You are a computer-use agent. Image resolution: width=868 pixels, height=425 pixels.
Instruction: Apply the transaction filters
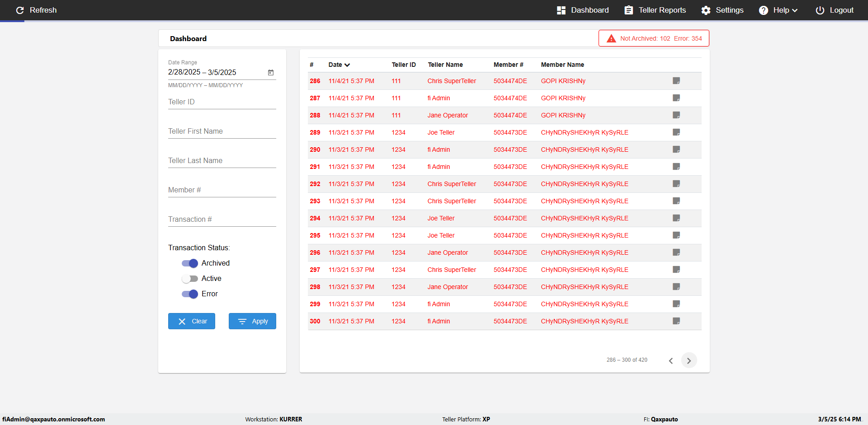(252, 321)
